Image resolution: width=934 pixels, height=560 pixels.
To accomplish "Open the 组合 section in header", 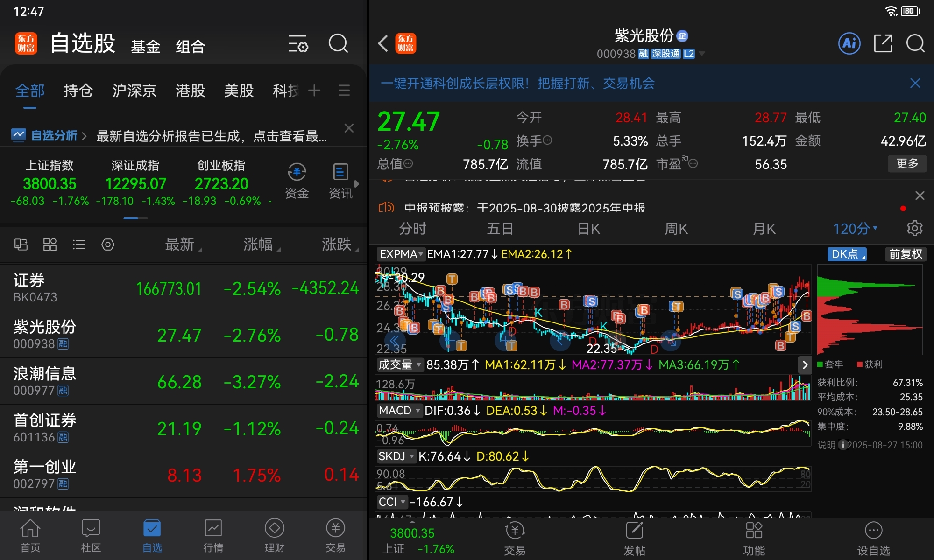I will coord(190,46).
